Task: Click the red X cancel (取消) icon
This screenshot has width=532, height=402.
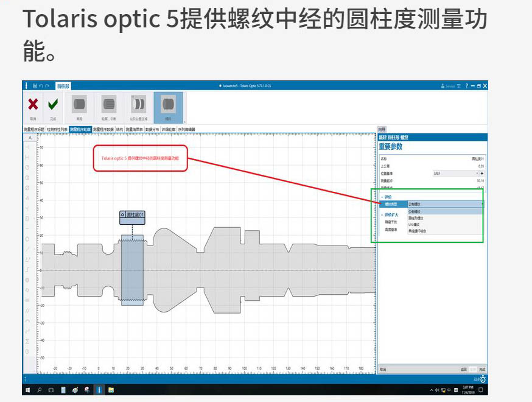Action: [x=33, y=104]
